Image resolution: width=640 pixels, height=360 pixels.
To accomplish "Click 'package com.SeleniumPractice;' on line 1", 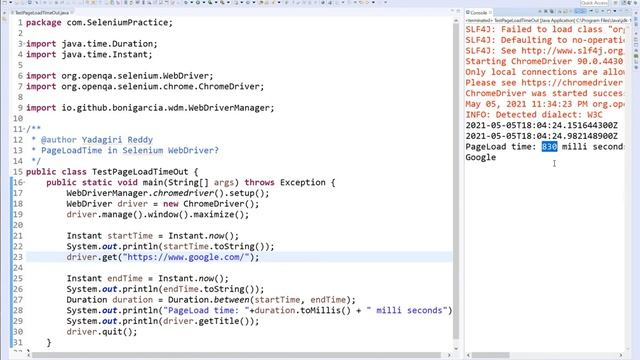I will (x=100, y=22).
